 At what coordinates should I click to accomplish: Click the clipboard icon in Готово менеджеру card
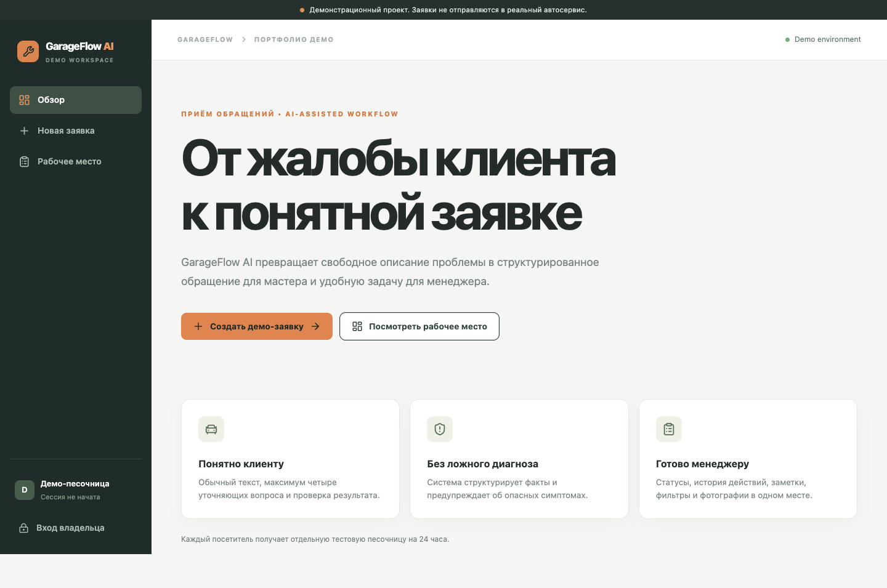click(x=669, y=429)
